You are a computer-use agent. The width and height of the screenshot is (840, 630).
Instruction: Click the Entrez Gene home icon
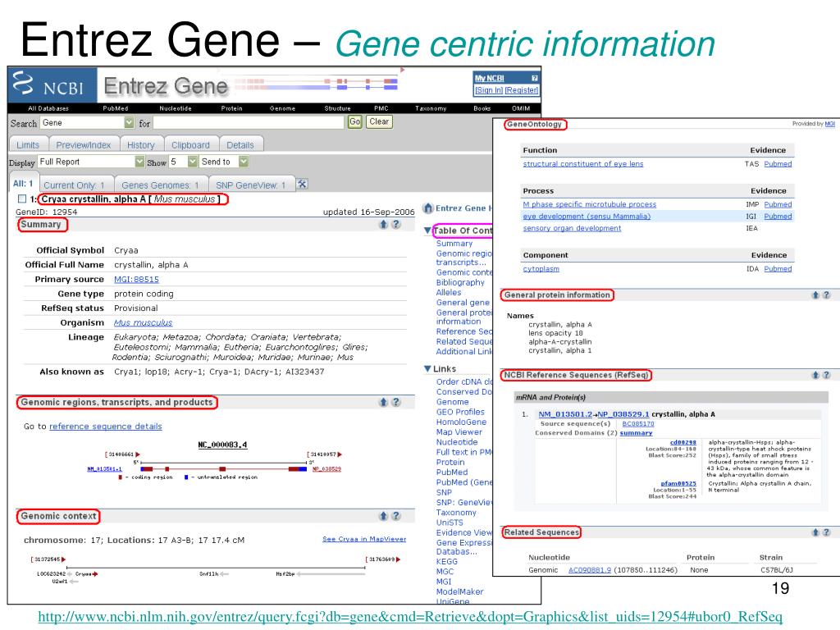[428, 208]
